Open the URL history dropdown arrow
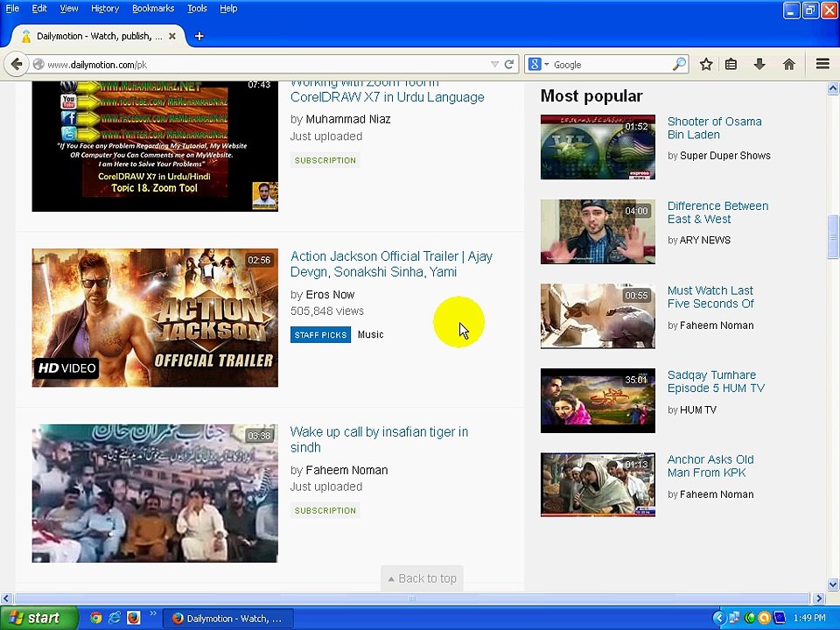The height and width of the screenshot is (630, 840). coord(494,64)
